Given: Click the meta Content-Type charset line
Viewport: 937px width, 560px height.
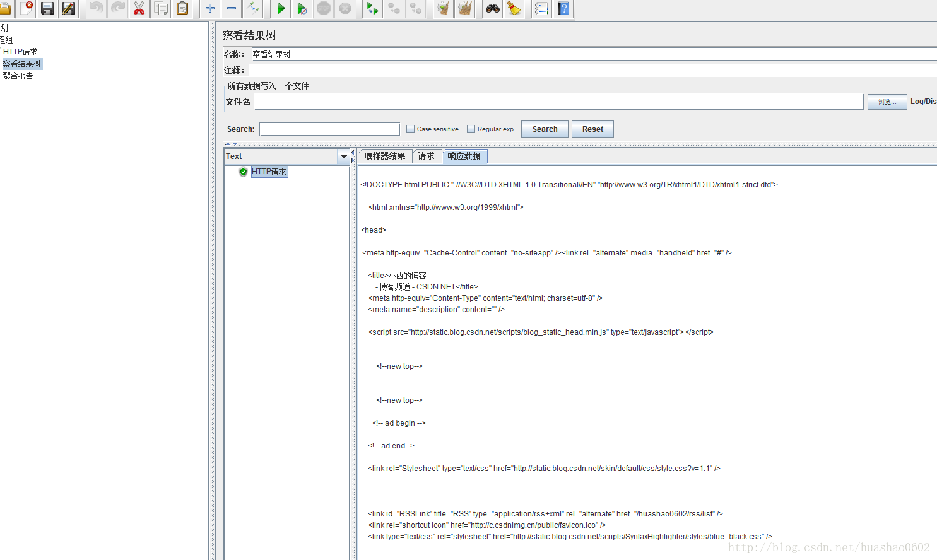Looking at the screenshot, I should point(486,298).
